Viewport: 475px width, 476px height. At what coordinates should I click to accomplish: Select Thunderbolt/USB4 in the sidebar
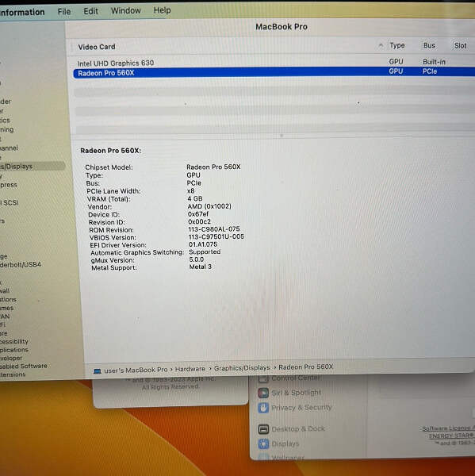pos(21,264)
